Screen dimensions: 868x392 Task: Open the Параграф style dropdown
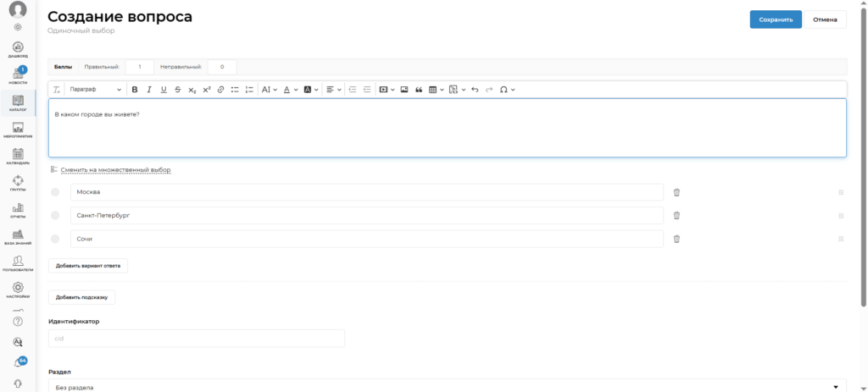(94, 89)
